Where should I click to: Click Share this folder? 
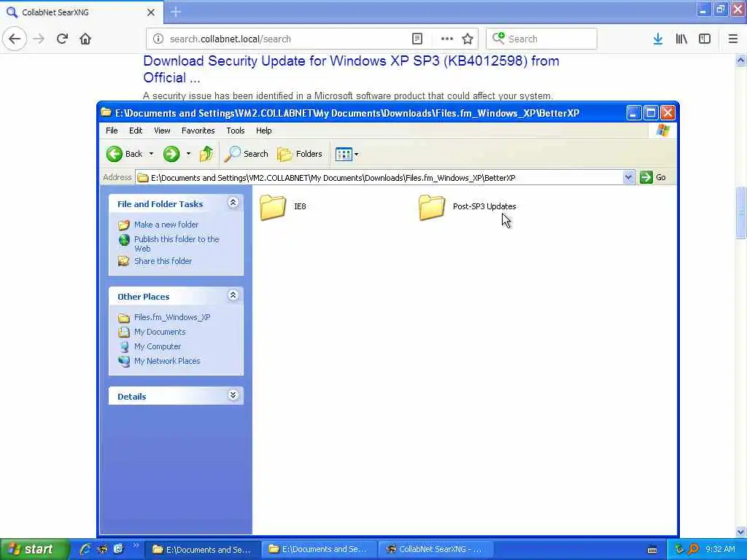[x=163, y=261]
